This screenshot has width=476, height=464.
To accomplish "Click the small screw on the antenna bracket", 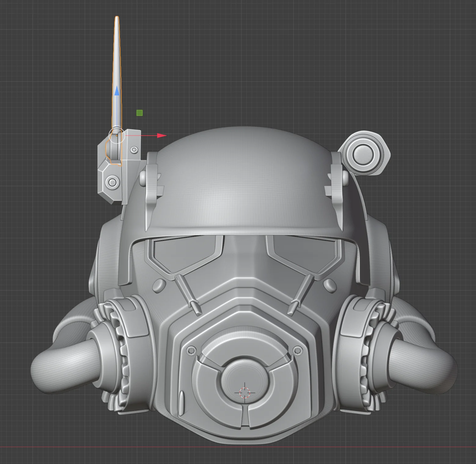I will (x=134, y=150).
